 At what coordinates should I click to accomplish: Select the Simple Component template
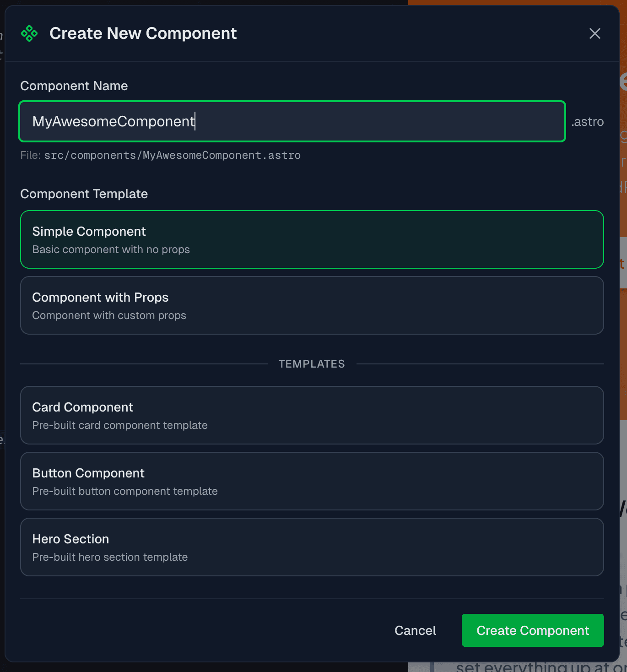coord(312,239)
